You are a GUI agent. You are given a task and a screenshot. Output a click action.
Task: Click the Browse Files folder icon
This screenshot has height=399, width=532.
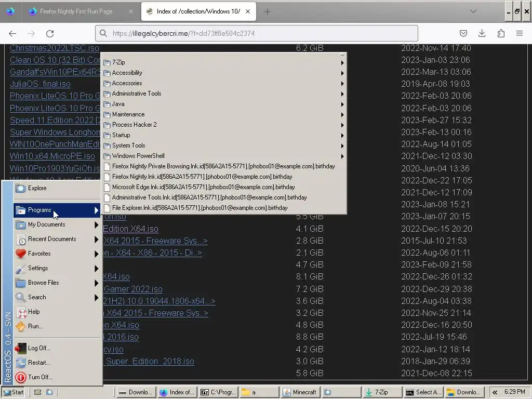point(21,283)
